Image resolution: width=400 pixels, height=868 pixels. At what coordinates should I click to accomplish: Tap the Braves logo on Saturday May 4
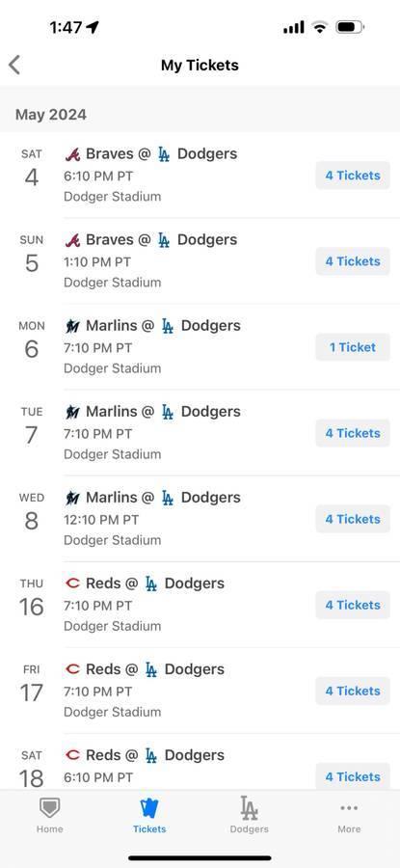point(72,154)
